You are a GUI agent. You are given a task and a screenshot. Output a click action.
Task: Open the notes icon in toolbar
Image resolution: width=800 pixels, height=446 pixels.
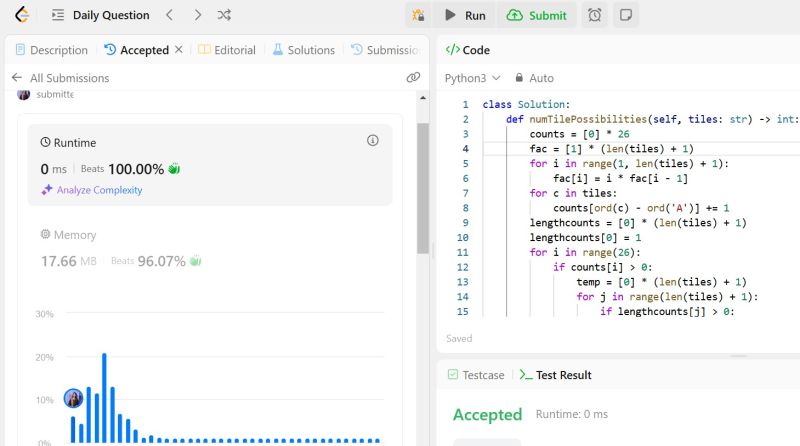(x=625, y=15)
